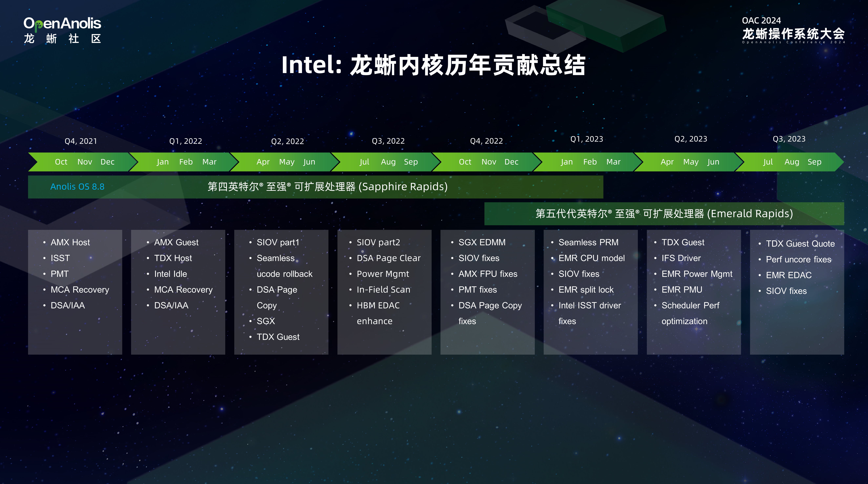Click 'MCA Recovery' in the Q4 2021 box
Image resolution: width=868 pixels, height=484 pixels.
pyautogui.click(x=80, y=290)
